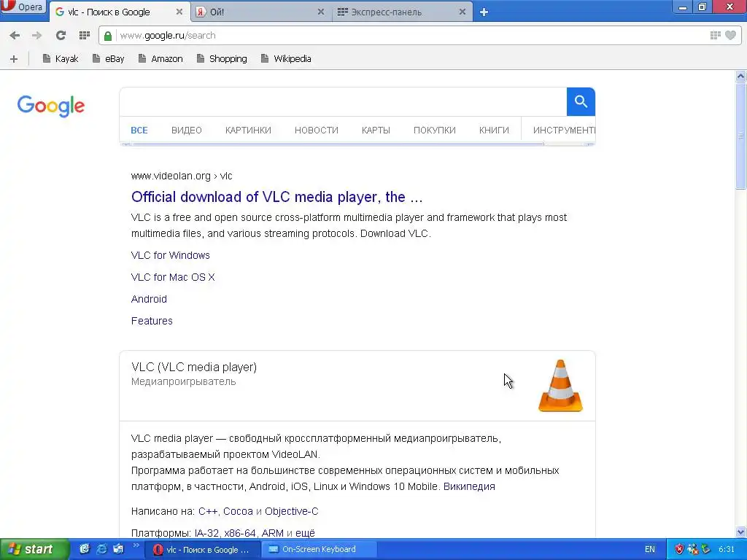Open ИНСТРУМЕНТЫ search tools
The width and height of the screenshot is (747, 560).
click(564, 130)
